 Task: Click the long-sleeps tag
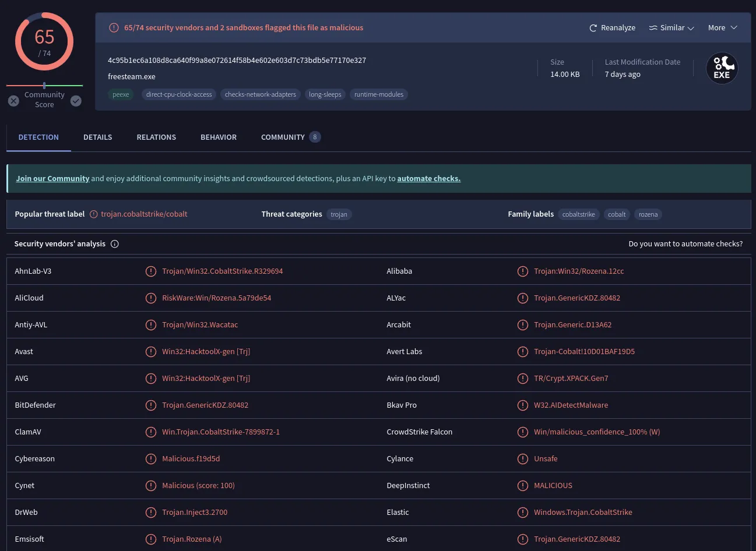(325, 94)
